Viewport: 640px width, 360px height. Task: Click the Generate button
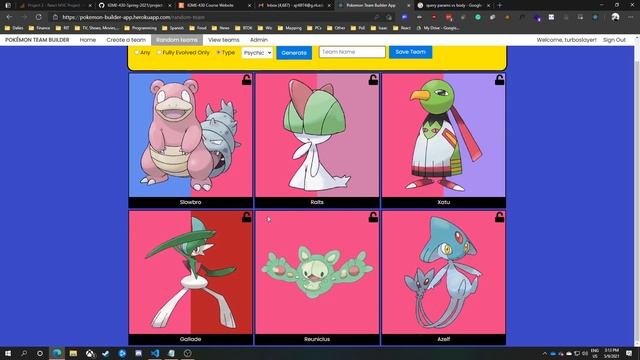294,53
